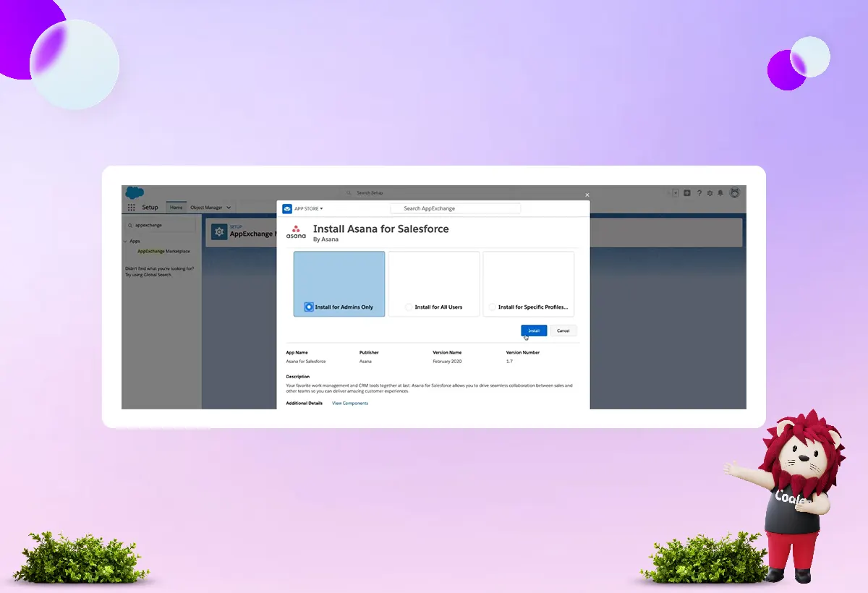This screenshot has width=868, height=593.
Task: Switch to the Object Manager tab
Action: pyautogui.click(x=206, y=208)
